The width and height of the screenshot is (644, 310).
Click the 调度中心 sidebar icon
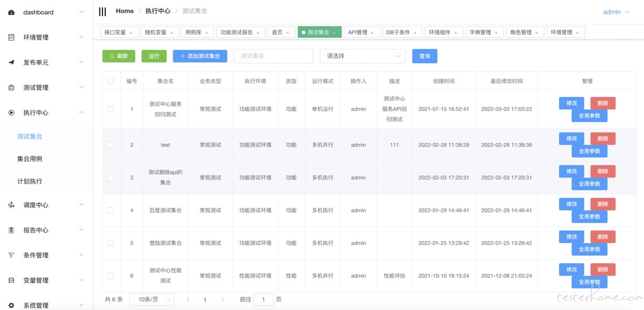click(12, 205)
